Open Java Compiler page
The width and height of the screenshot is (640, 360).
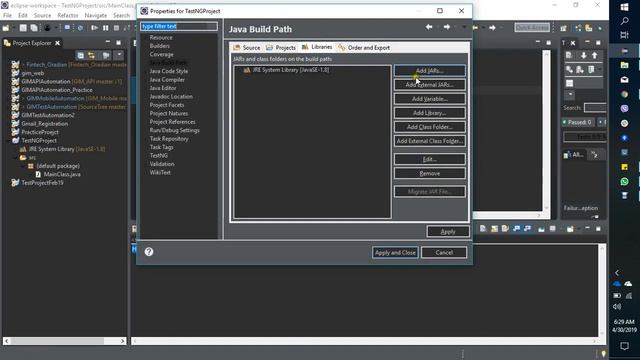[x=167, y=80]
